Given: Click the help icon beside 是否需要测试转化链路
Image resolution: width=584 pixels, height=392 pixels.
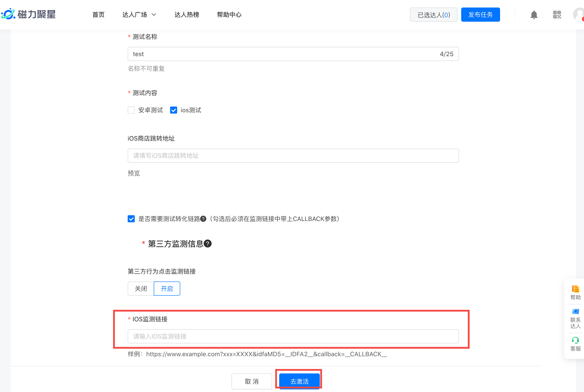Looking at the screenshot, I should click(x=203, y=219).
